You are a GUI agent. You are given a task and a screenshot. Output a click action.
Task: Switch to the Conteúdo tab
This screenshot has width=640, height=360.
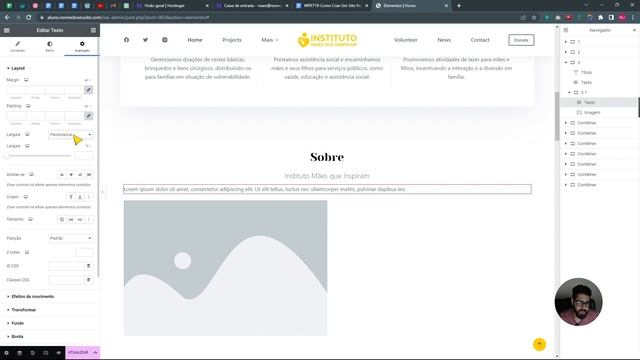(x=18, y=47)
